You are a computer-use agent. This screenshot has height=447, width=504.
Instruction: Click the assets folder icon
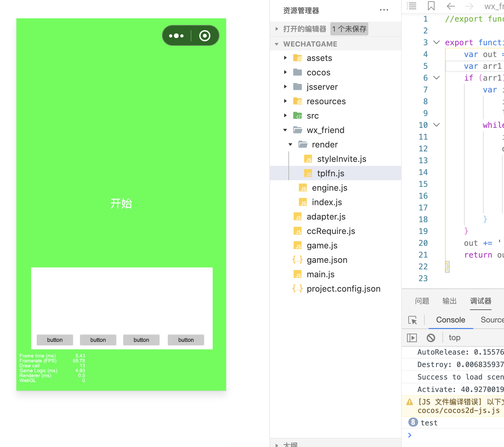tap(298, 58)
